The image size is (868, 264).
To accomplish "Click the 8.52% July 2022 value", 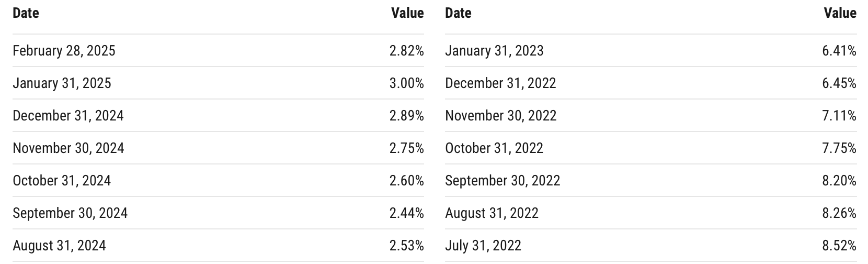I will [x=839, y=246].
